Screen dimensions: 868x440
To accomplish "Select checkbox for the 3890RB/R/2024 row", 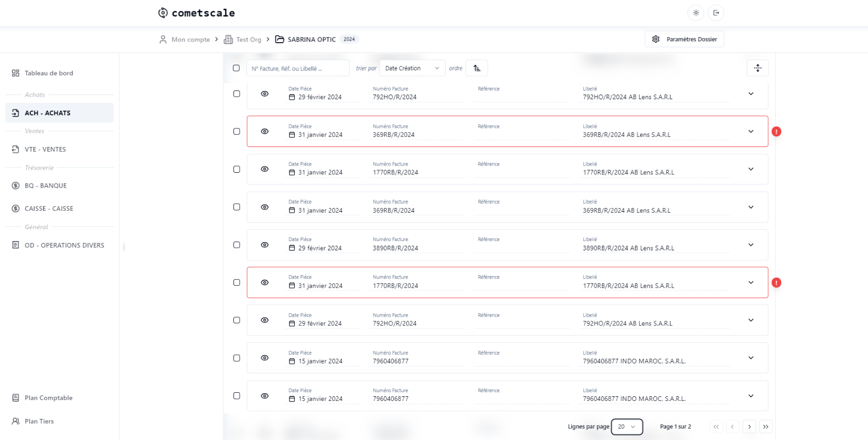I will click(x=237, y=245).
